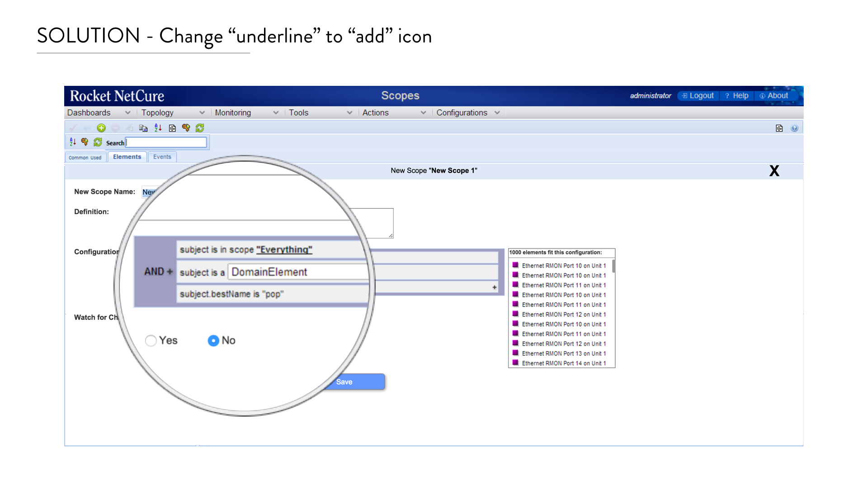Click the Rocket NetCure logo
The image size is (868, 488).
click(117, 96)
